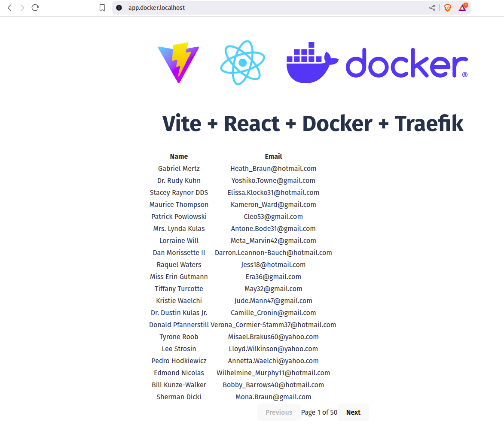
Task: Select email Meta_Marvin42@gmail.com
Action: click(273, 241)
